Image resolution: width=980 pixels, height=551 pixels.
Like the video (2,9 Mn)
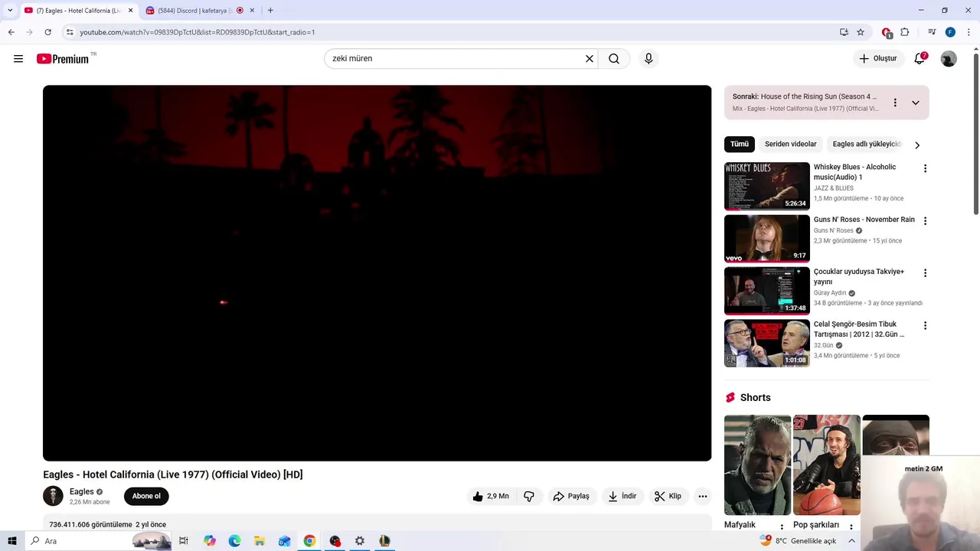point(490,496)
